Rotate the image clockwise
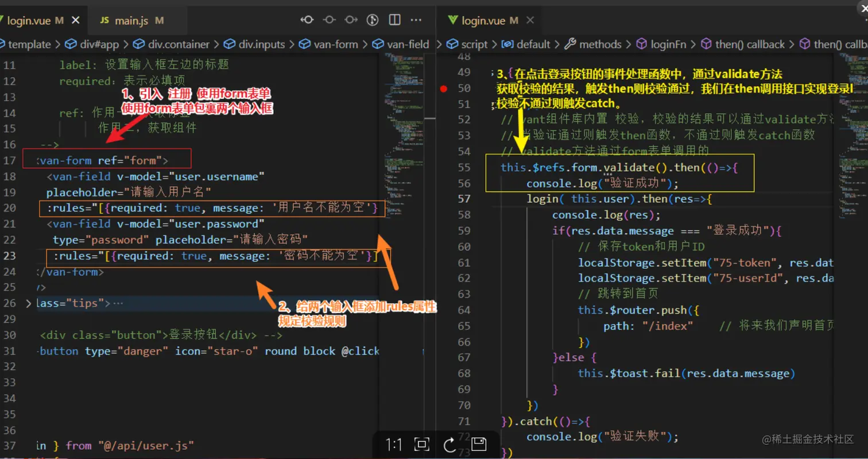This screenshot has width=868, height=459. (x=450, y=444)
